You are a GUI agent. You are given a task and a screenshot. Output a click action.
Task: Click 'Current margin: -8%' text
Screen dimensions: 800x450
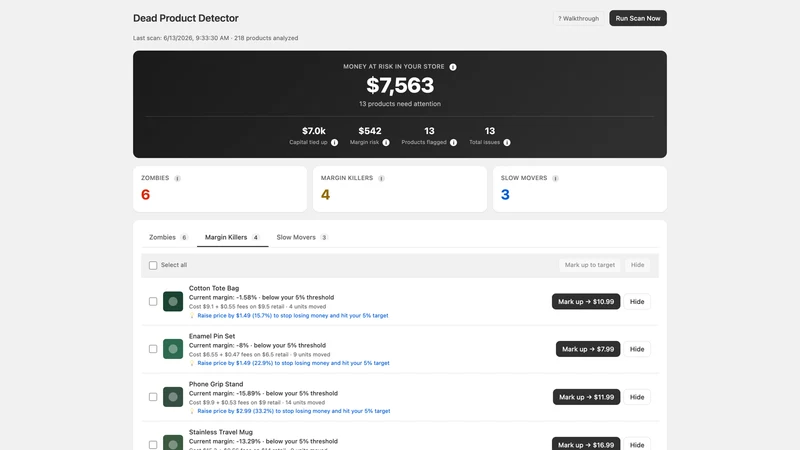tap(219, 345)
